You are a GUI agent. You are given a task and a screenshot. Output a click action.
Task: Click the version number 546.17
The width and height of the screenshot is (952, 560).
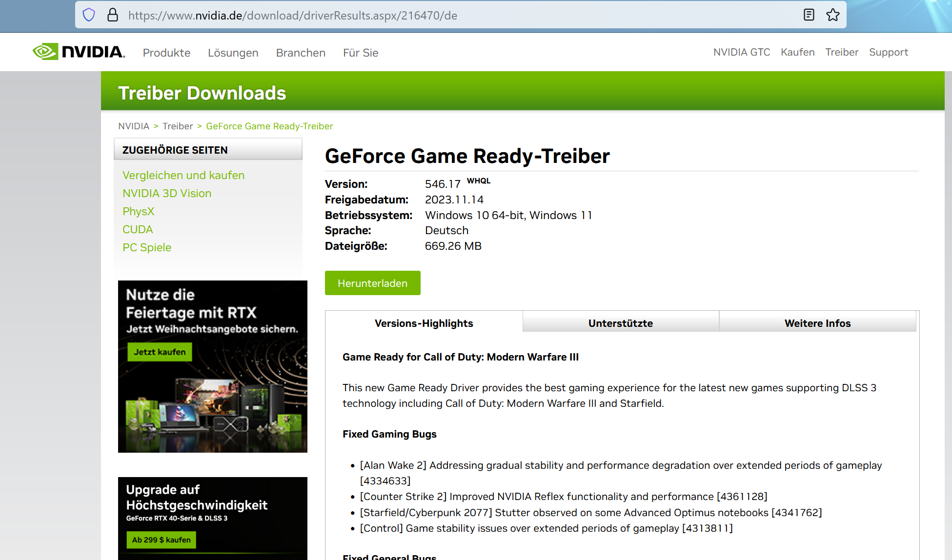[443, 184]
